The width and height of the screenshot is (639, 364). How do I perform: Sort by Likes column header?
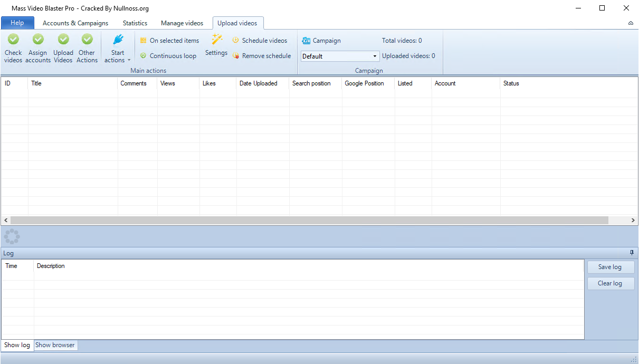218,83
